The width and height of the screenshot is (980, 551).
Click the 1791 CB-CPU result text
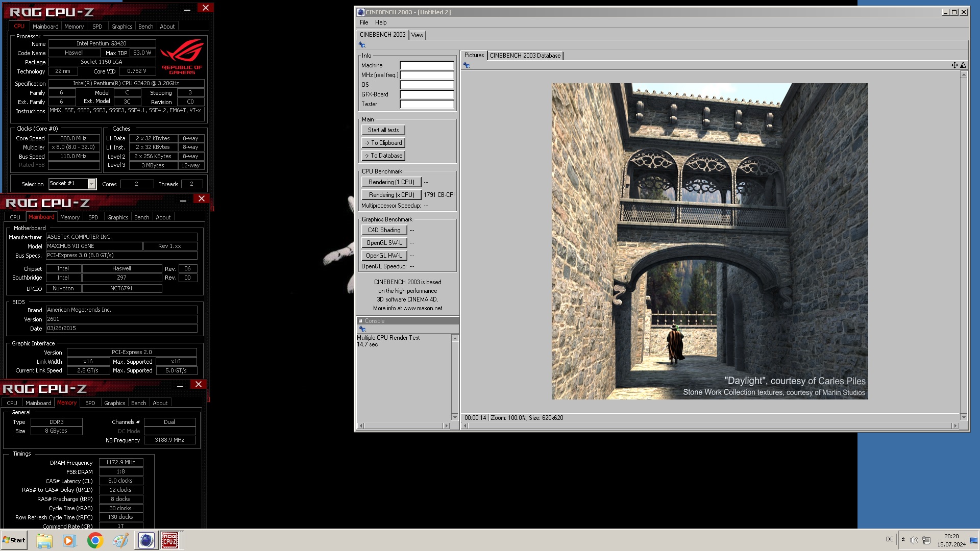click(x=439, y=195)
